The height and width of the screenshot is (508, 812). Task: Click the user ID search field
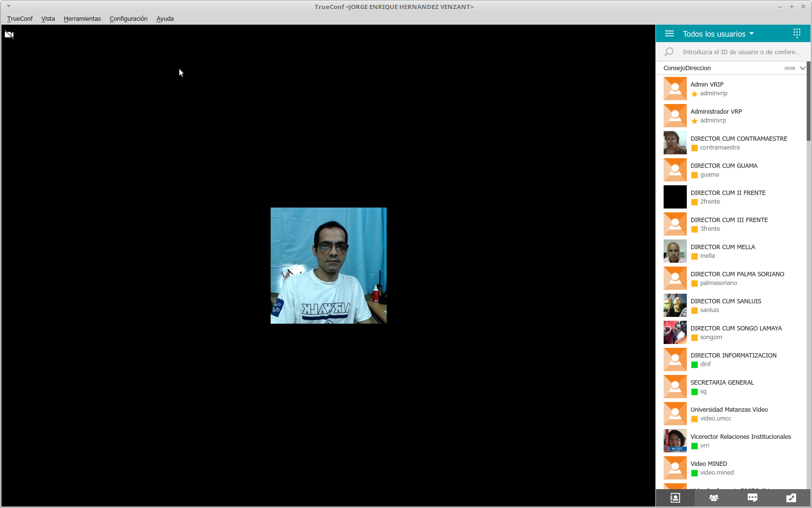pos(740,52)
